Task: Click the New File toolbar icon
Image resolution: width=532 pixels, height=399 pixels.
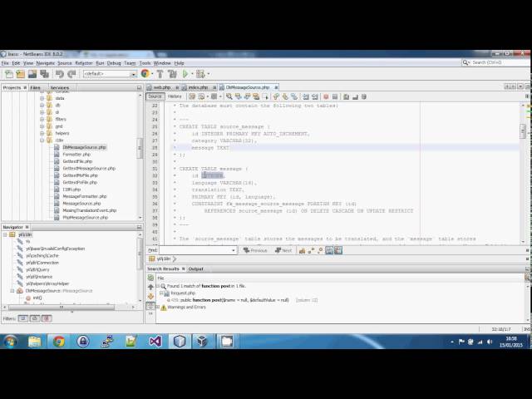Action: click(x=9, y=74)
